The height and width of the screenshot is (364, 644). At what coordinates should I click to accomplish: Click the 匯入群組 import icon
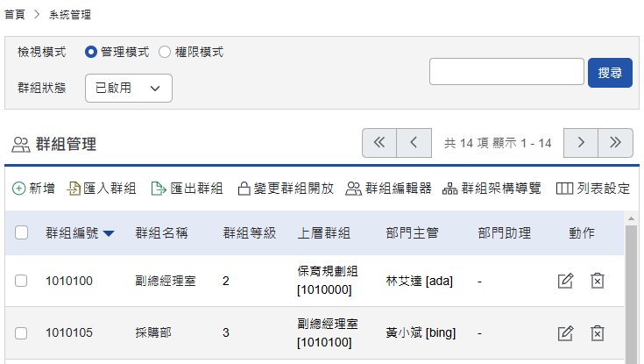[x=74, y=189]
